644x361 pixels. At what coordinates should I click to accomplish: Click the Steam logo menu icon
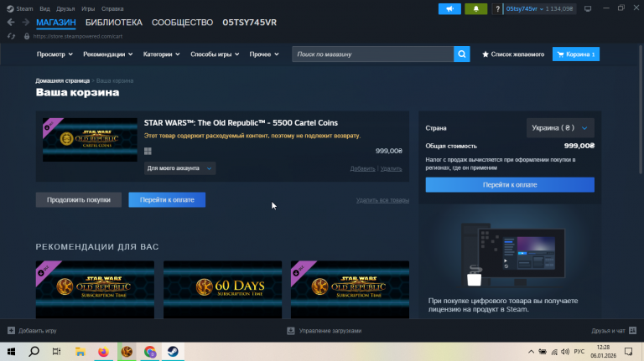coord(10,8)
